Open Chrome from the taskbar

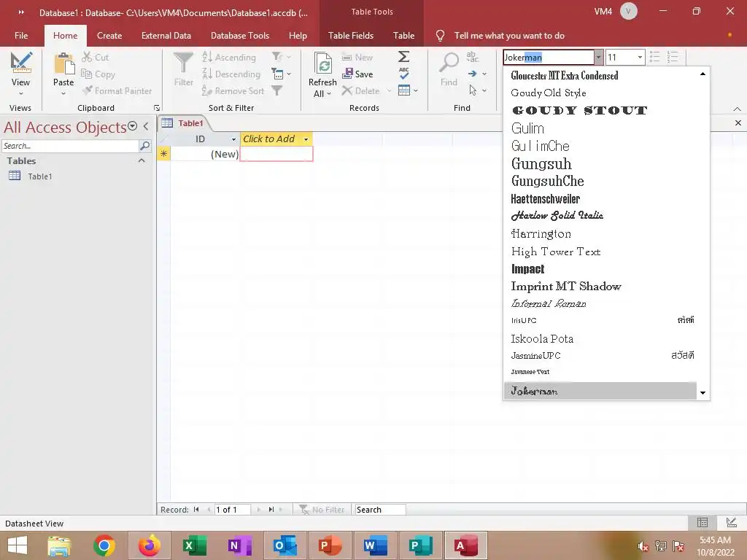tap(104, 545)
